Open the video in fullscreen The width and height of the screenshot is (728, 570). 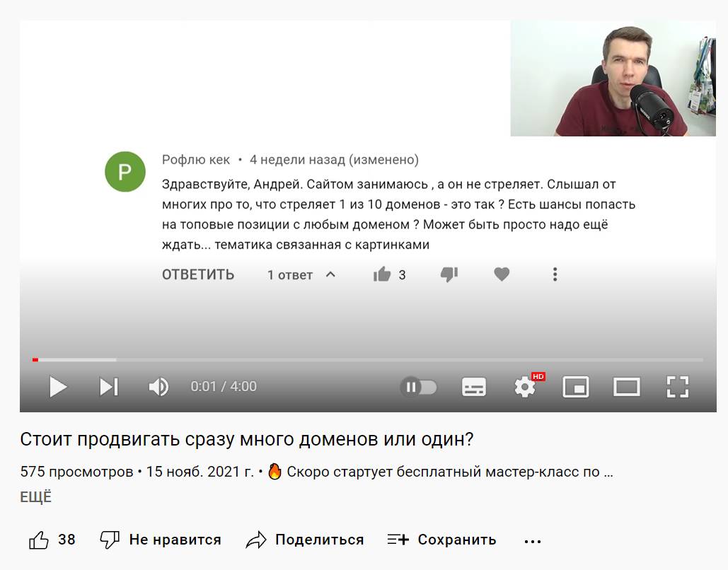coord(678,387)
